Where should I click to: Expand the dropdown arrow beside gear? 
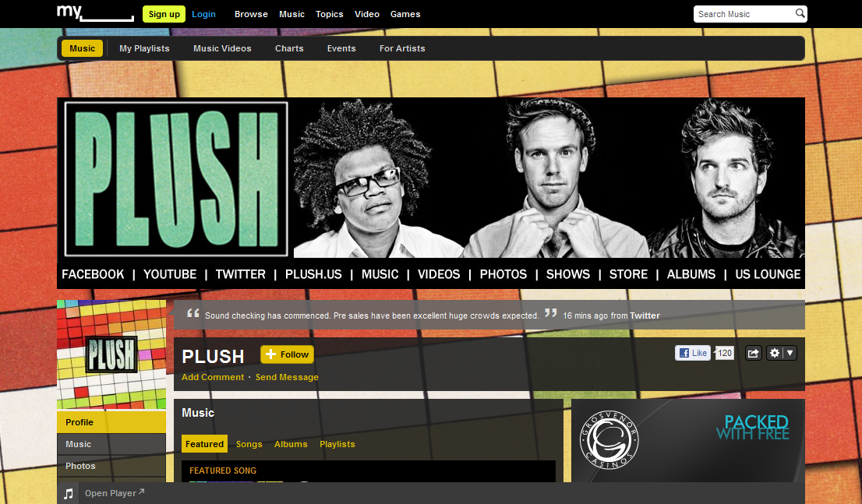pos(790,353)
